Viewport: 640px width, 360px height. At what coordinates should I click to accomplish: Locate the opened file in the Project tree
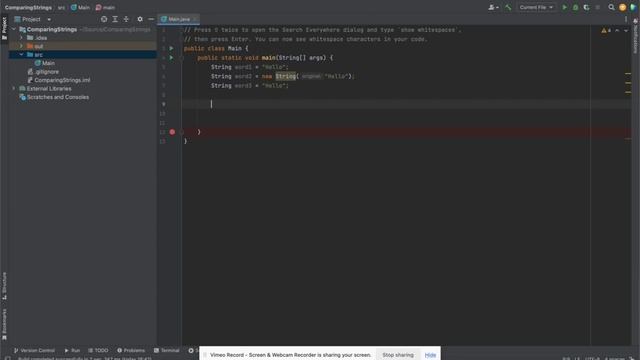[104, 19]
